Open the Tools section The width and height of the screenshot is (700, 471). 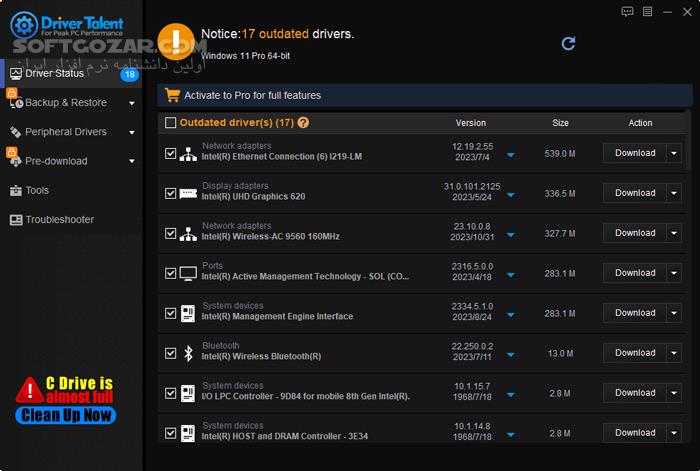pyautogui.click(x=71, y=191)
